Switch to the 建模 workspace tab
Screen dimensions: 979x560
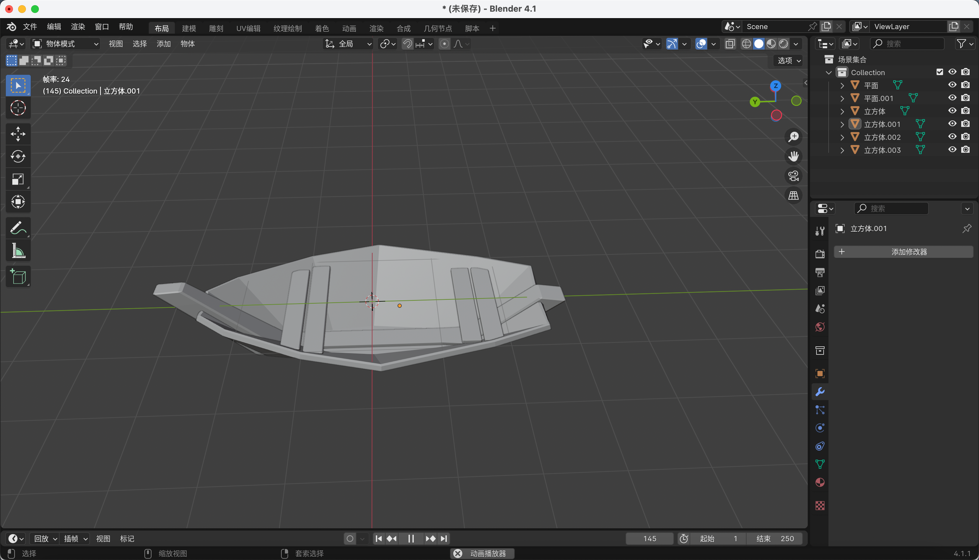189,28
